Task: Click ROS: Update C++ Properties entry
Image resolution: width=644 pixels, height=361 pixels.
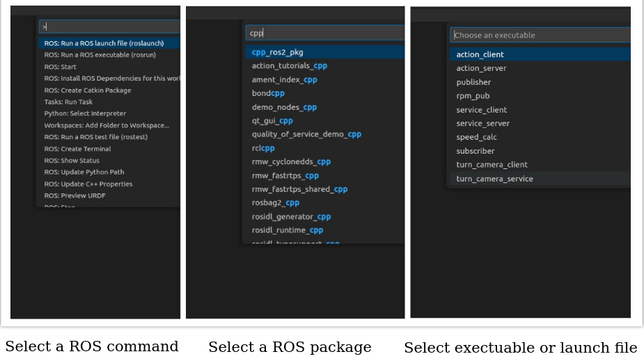Action: pos(88,184)
